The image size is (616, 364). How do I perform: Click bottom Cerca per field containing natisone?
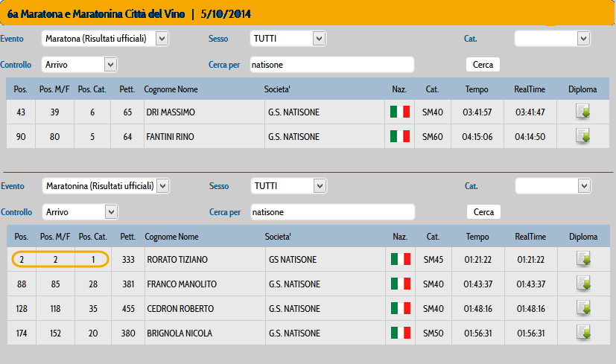(333, 212)
